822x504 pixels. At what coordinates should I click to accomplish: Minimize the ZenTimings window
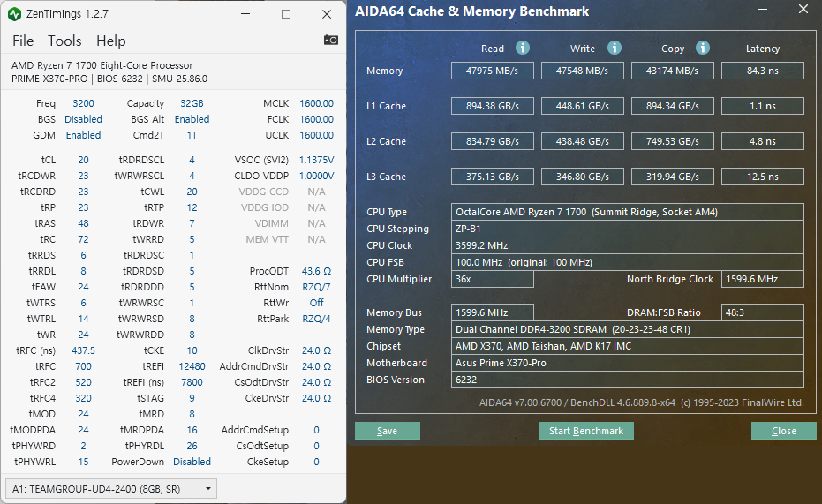245,14
